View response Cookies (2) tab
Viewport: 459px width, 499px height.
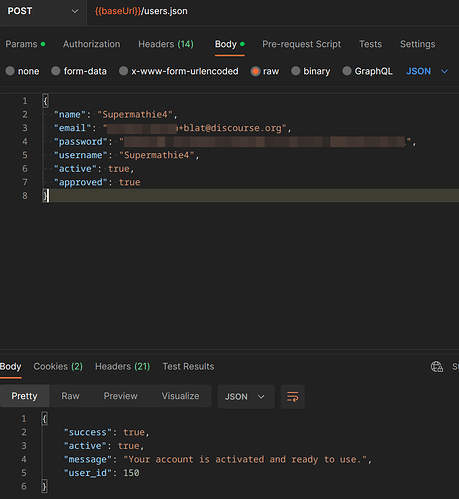58,367
